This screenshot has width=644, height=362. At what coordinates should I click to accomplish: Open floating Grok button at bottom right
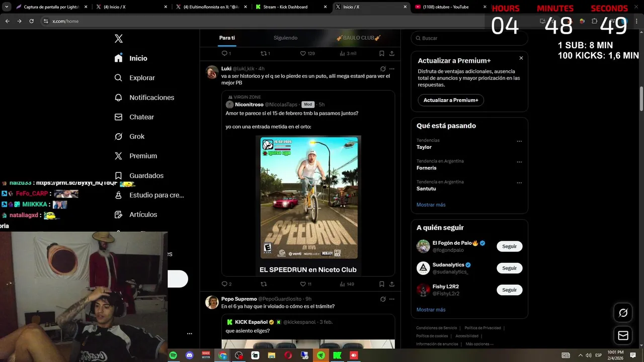tap(623, 313)
